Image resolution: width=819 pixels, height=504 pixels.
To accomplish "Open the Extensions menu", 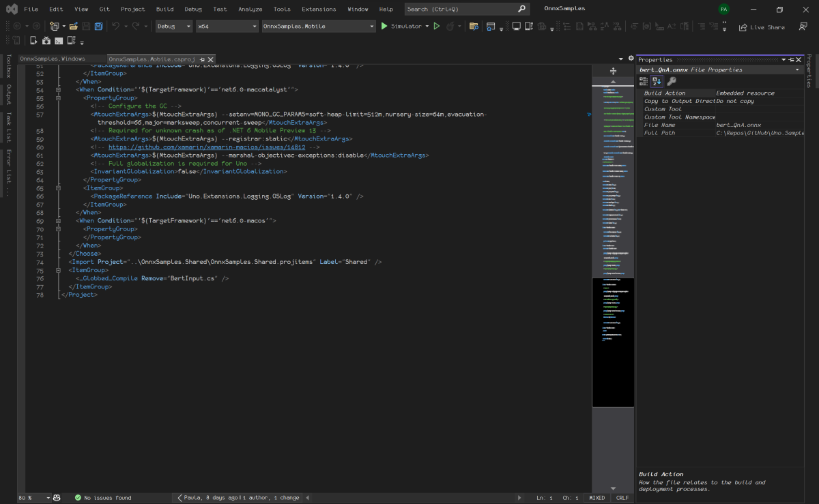I will [320, 9].
